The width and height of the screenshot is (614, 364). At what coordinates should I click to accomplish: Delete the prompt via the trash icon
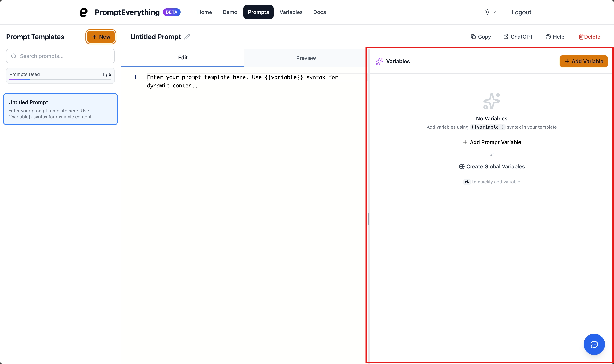click(581, 37)
